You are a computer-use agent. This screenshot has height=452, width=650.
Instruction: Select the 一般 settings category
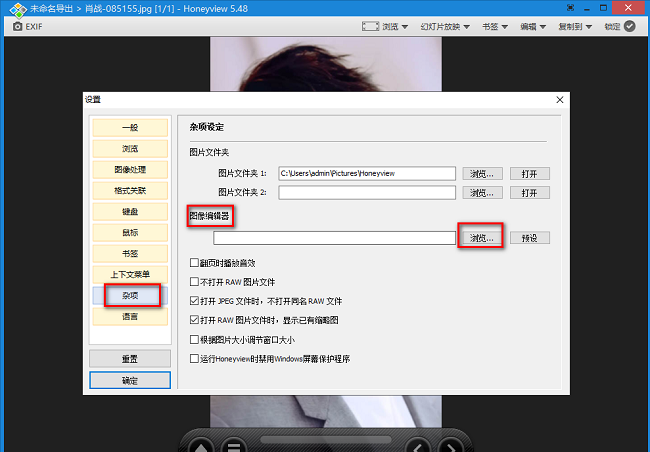point(130,128)
